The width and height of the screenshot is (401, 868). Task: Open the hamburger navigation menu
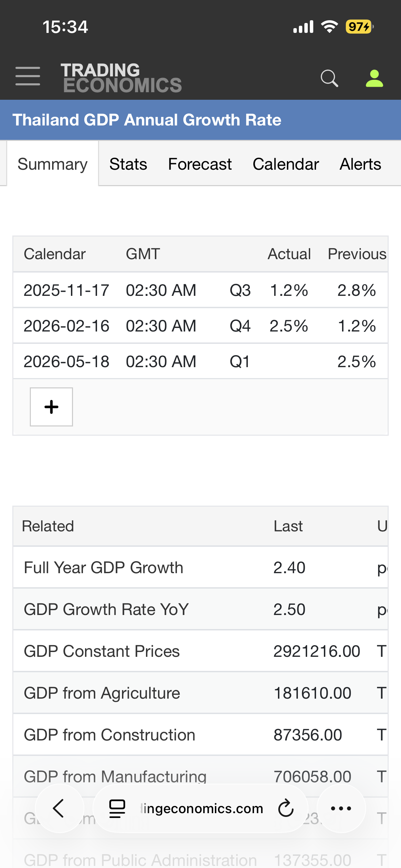(28, 76)
